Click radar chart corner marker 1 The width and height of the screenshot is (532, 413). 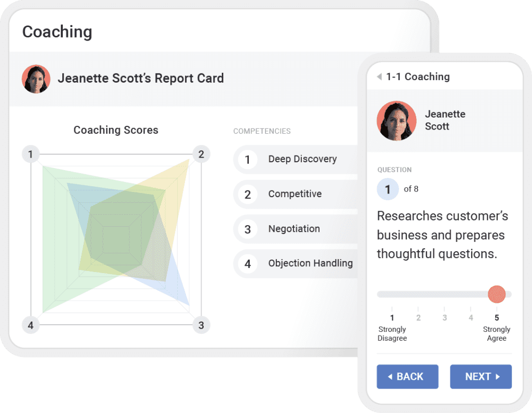coord(31,154)
